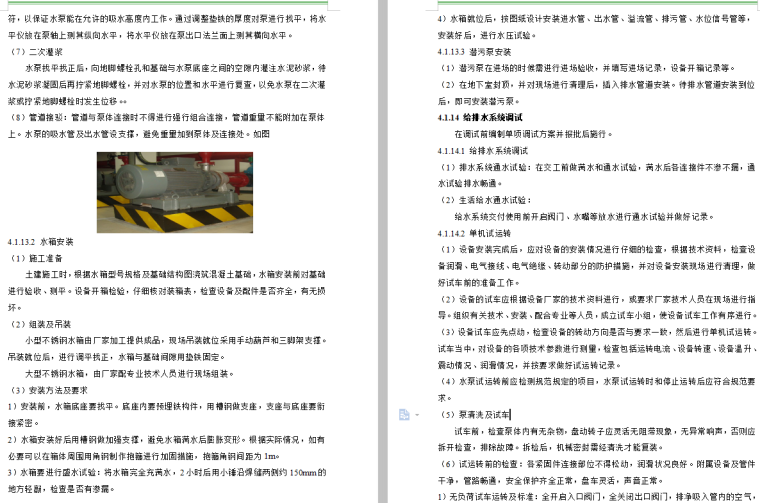The image size is (760, 503).
Task: Expand the dropdown arrow beside the margin icon
Action: (417, 413)
